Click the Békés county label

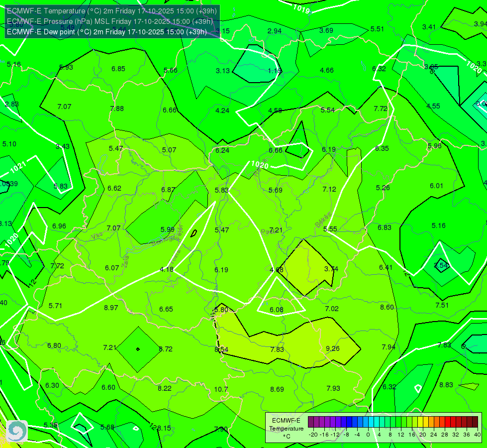tap(323, 220)
